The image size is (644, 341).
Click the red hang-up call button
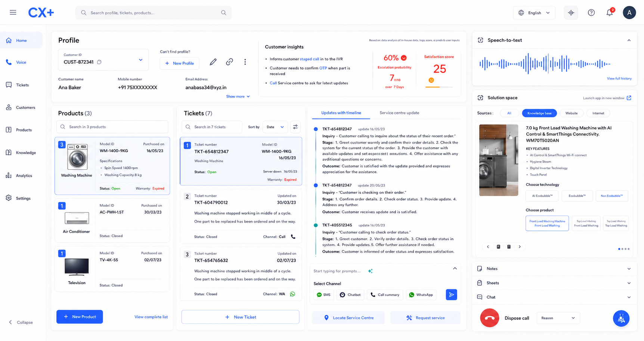coord(489,318)
